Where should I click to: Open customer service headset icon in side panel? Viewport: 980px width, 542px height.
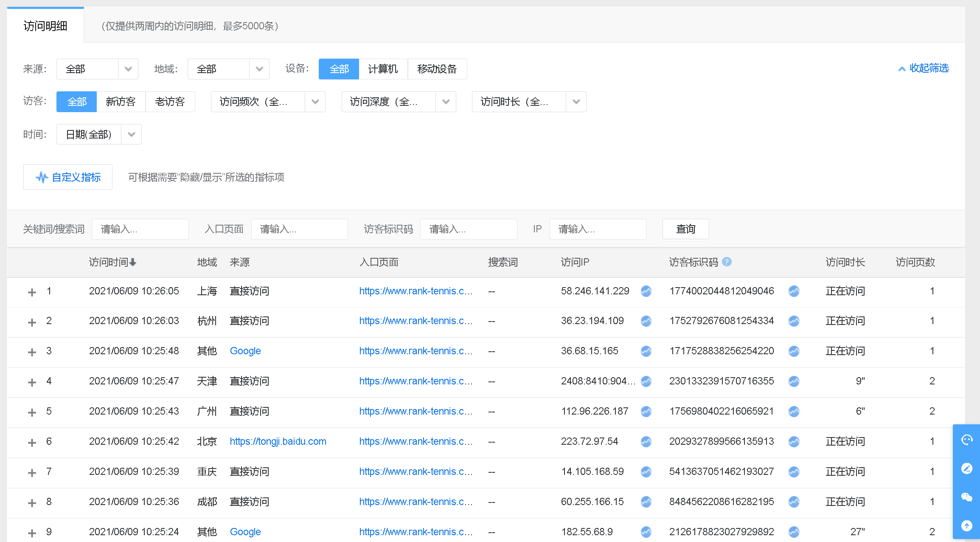966,440
